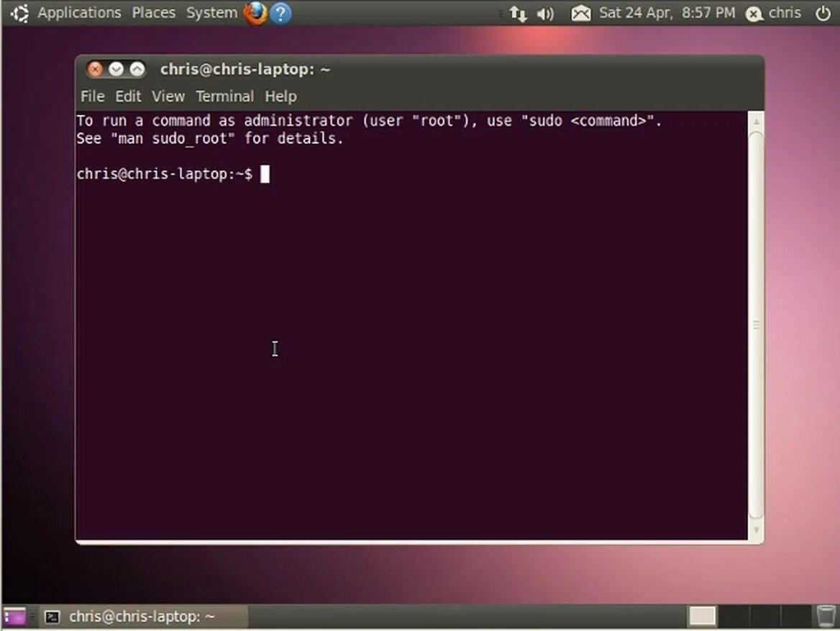Viewport: 840px width, 631px height.
Task: Click the terminal vertical scrollbar handle
Action: pyautogui.click(x=756, y=325)
